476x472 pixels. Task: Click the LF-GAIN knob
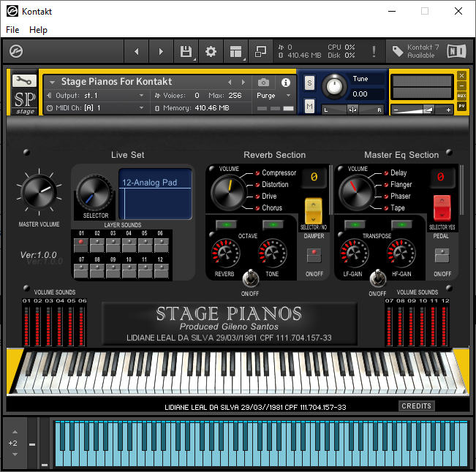pos(354,254)
